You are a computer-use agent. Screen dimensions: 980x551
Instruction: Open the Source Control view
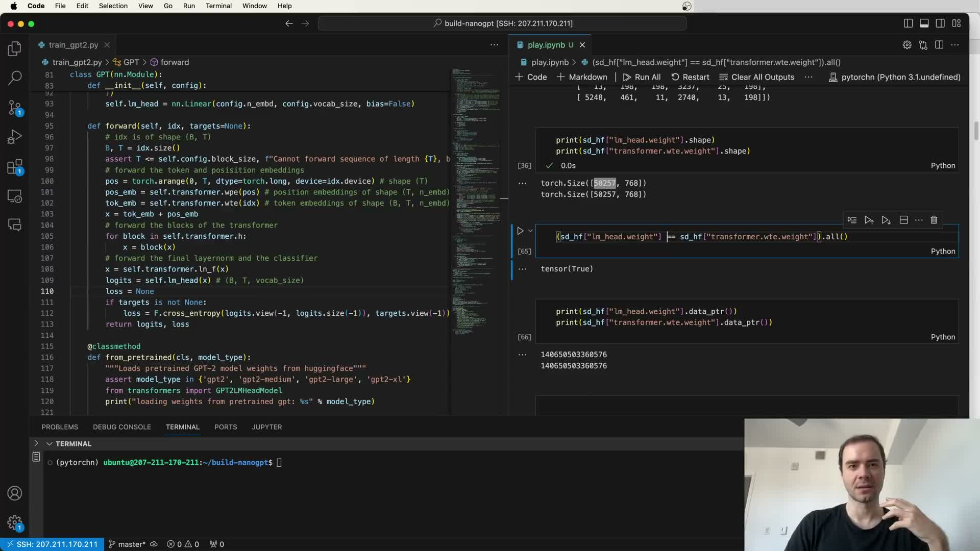15,107
